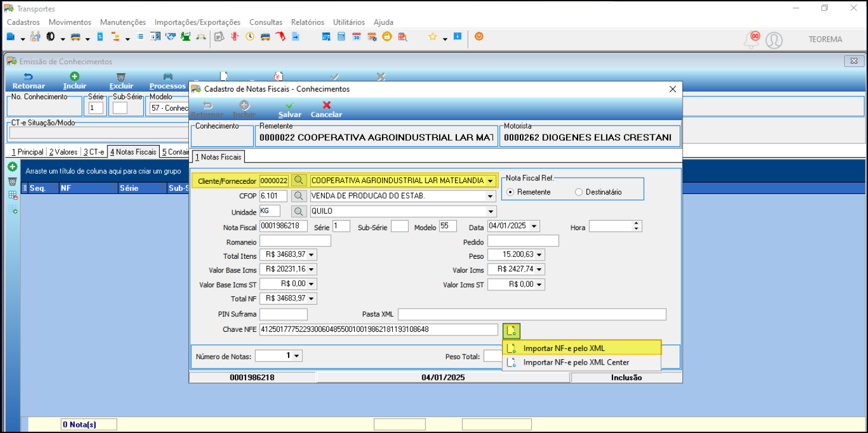Open the Cadastros menu
This screenshot has height=433, width=868.
tap(23, 22)
